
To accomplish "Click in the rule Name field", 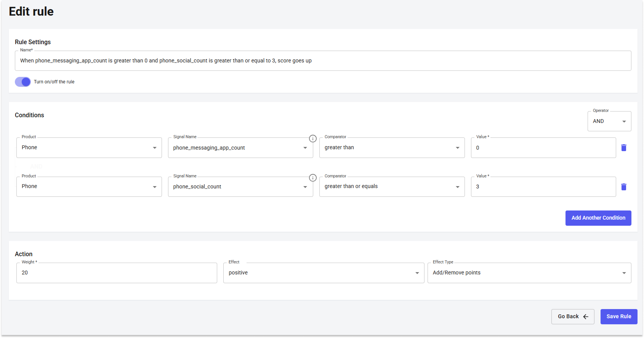I will (323, 61).
